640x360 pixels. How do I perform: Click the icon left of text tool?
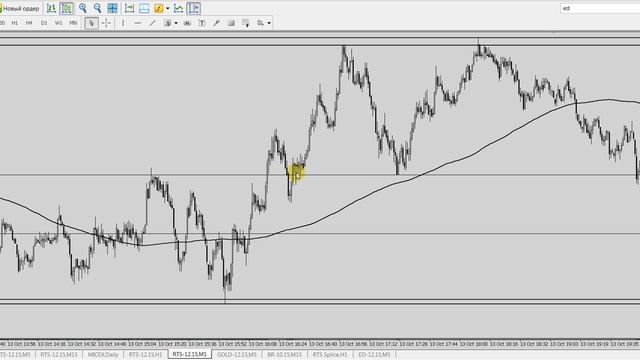[187, 23]
